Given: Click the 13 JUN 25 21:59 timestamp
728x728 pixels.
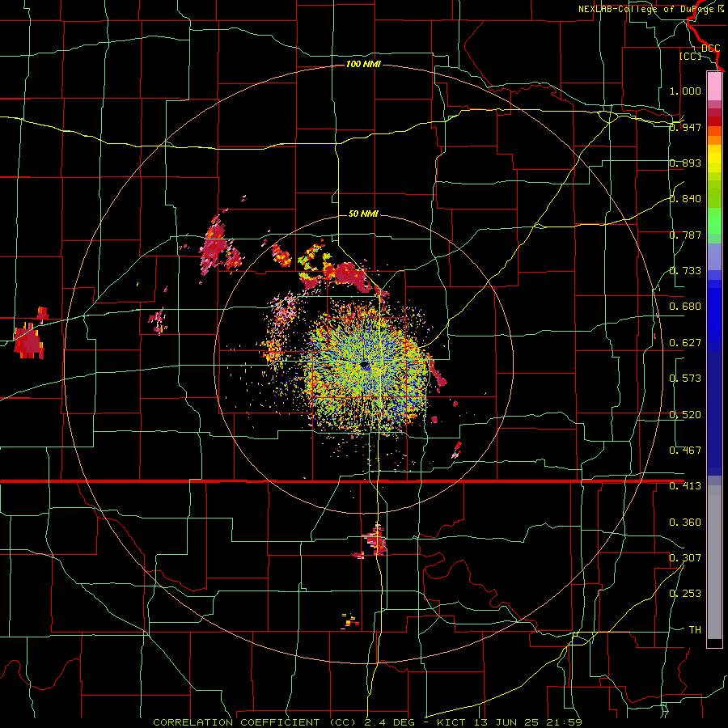Looking at the screenshot, I should (530, 722).
